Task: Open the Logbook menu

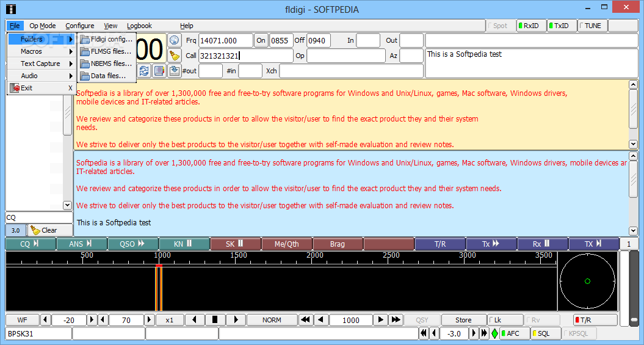Action: 139,26
